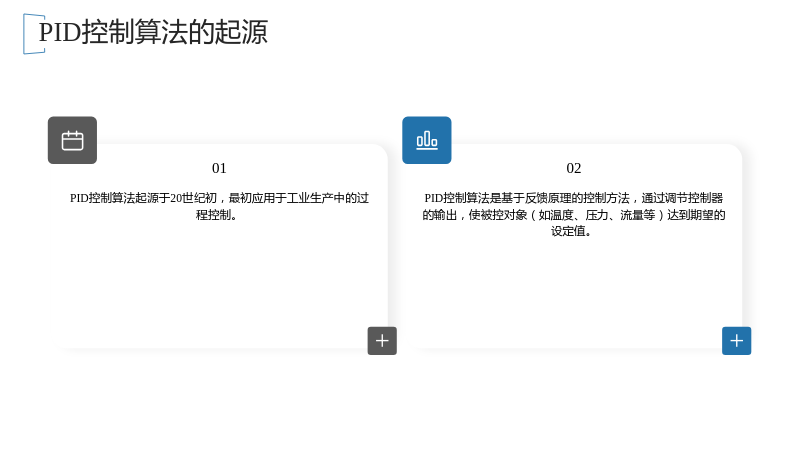Expand card 01 with gray plus button

point(382,341)
